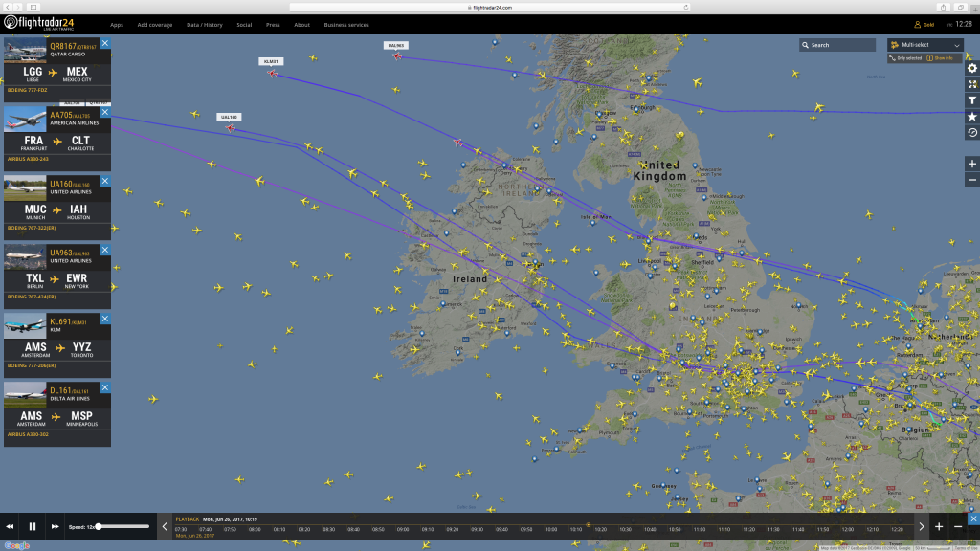Open the Playback history clock icon

(972, 132)
